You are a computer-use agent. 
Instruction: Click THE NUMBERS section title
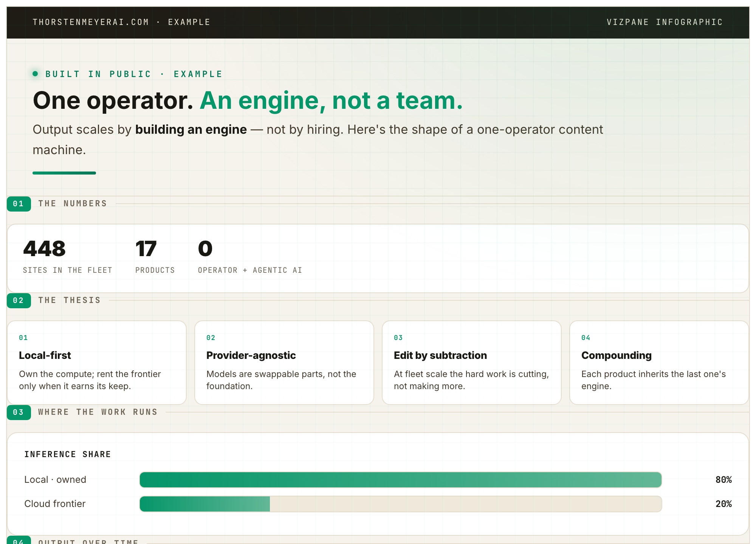click(x=73, y=204)
